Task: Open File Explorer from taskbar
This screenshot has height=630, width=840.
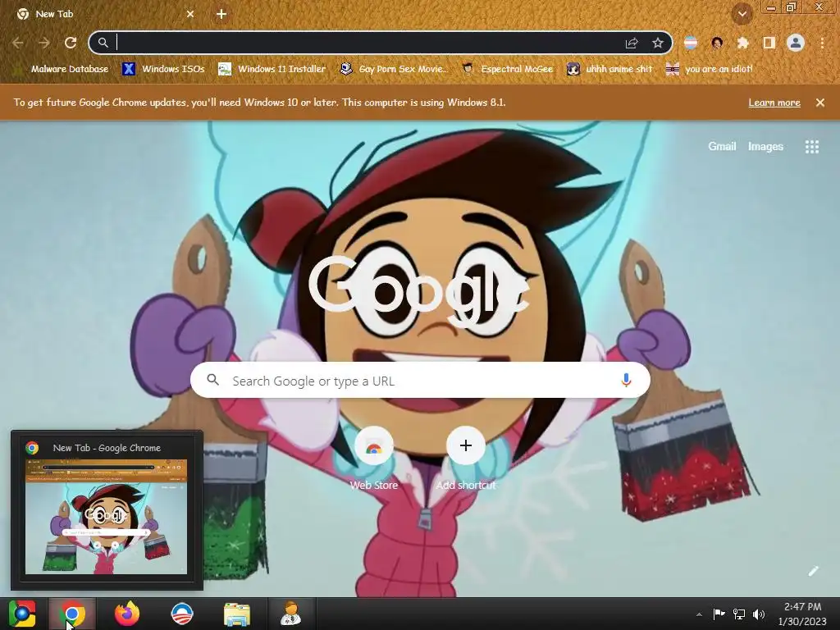Action: 237,614
